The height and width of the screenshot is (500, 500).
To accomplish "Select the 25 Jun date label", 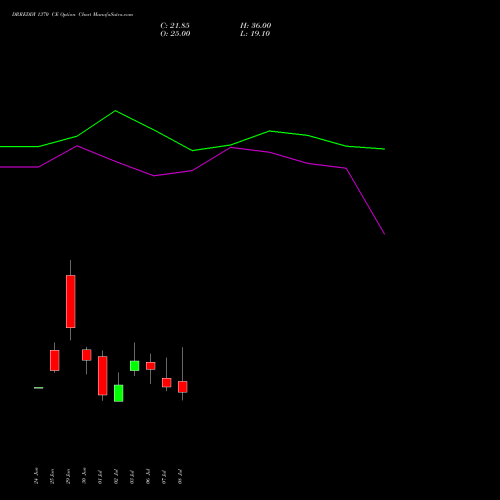I will [x=52, y=476].
